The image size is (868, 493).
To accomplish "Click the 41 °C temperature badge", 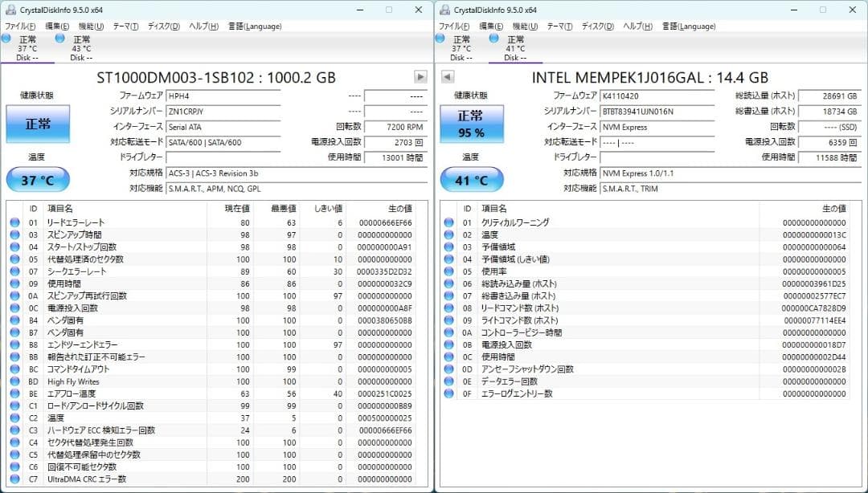I will (x=472, y=179).
